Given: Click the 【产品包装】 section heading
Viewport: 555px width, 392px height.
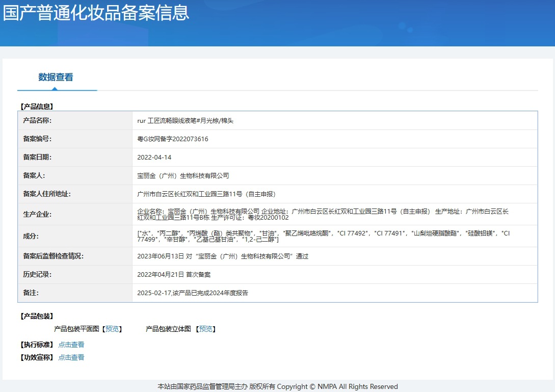Looking at the screenshot, I should coord(37,316).
